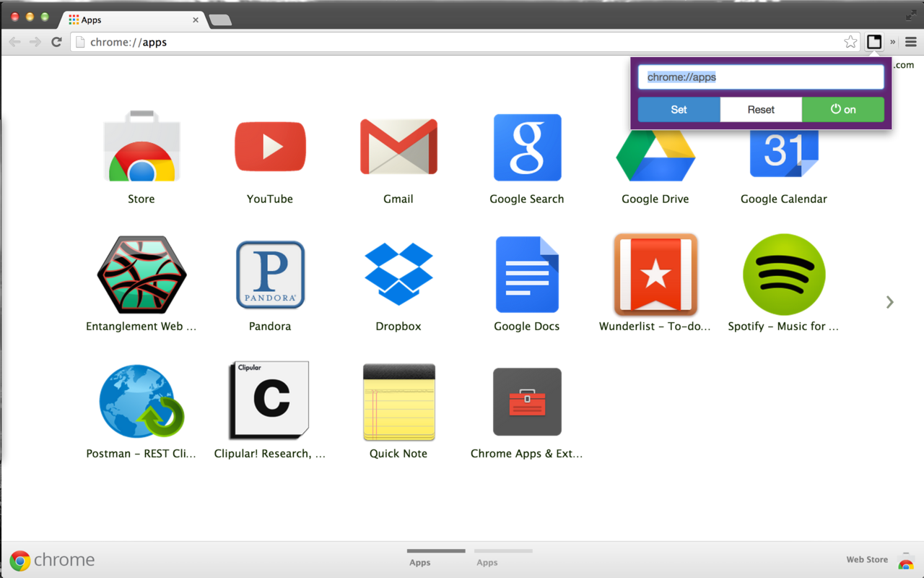Viewport: 924px width, 578px height.
Task: Focus the browser address bar
Action: click(x=466, y=42)
